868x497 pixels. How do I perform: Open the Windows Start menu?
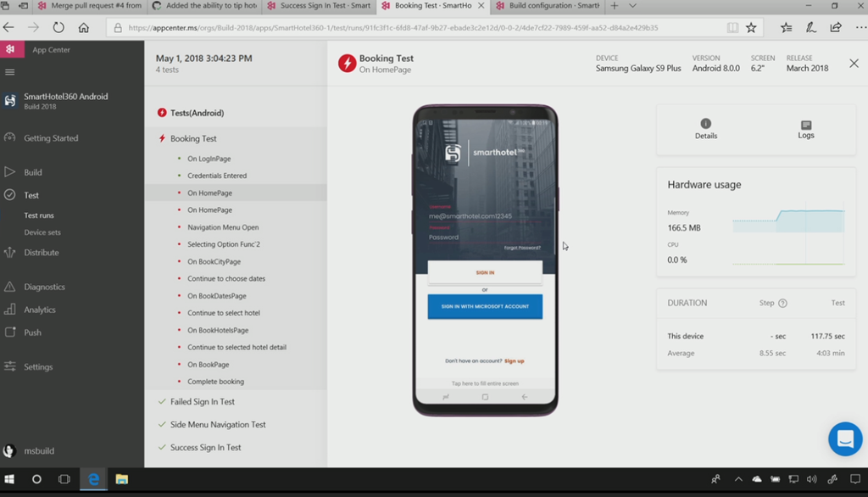(x=9, y=479)
